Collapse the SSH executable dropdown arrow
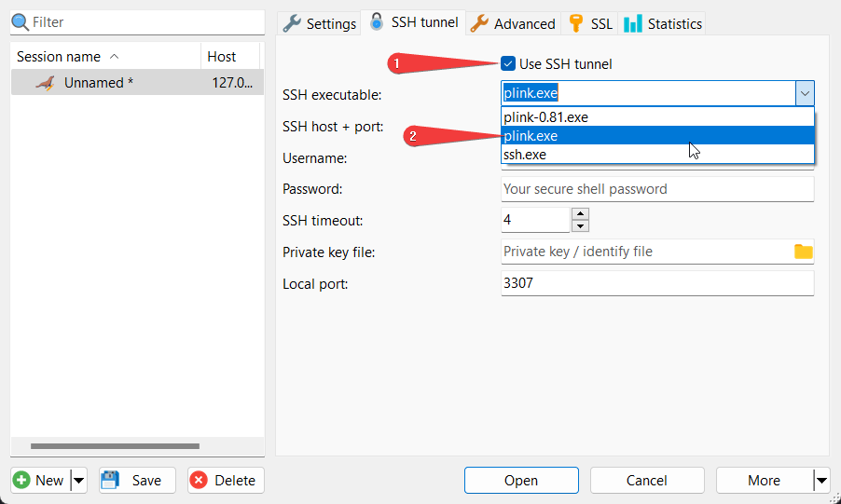 tap(805, 93)
